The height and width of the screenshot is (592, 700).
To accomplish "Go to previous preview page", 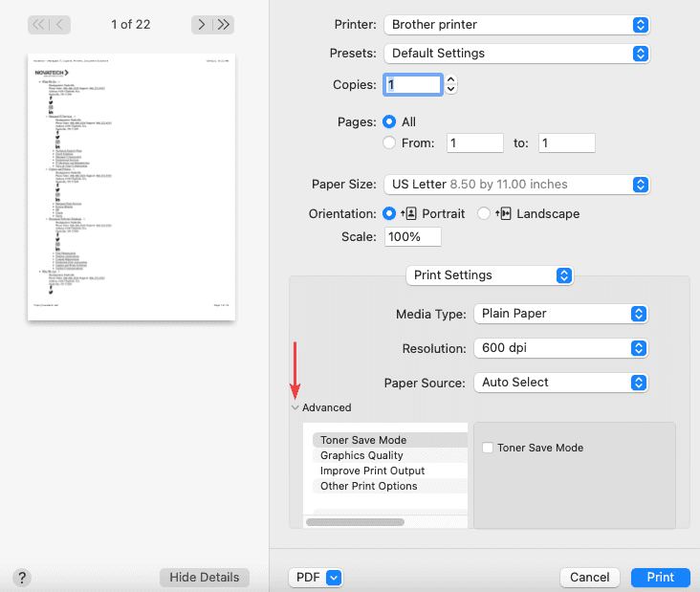I will click(x=61, y=24).
